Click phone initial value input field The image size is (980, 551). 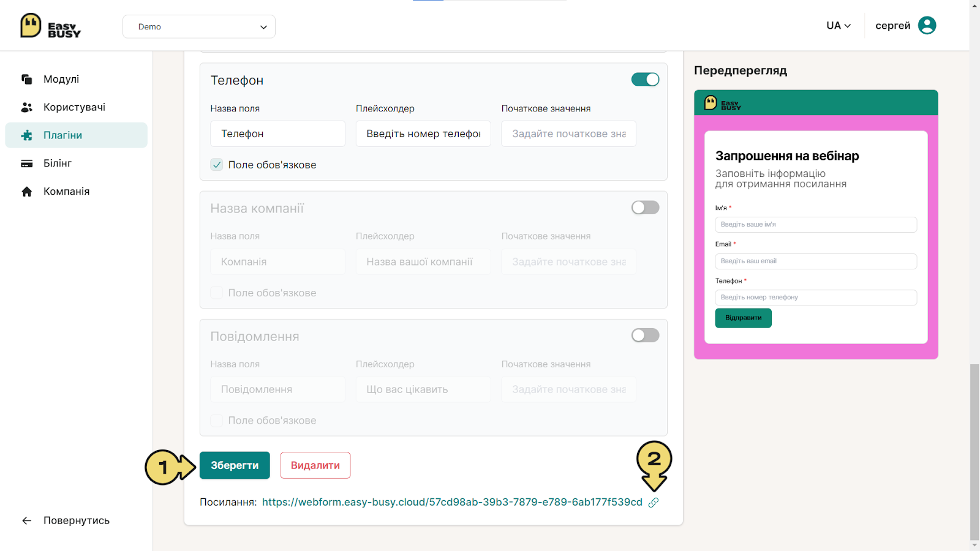coord(568,133)
